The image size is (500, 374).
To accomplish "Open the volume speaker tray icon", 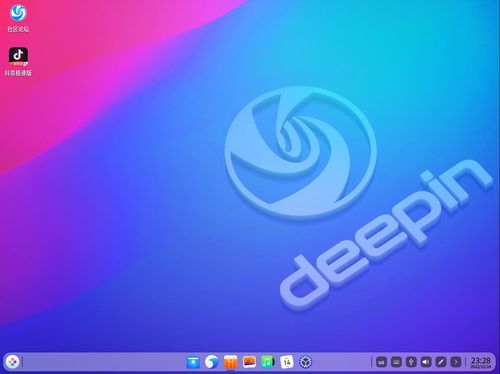I will [426, 362].
